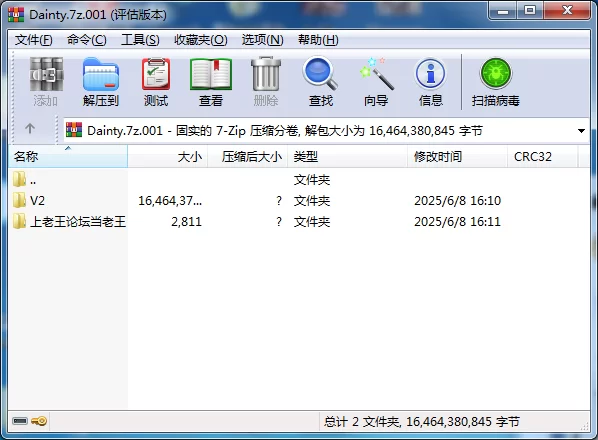Open the 文件(F) menu
The image size is (598, 440).
(x=34, y=40)
